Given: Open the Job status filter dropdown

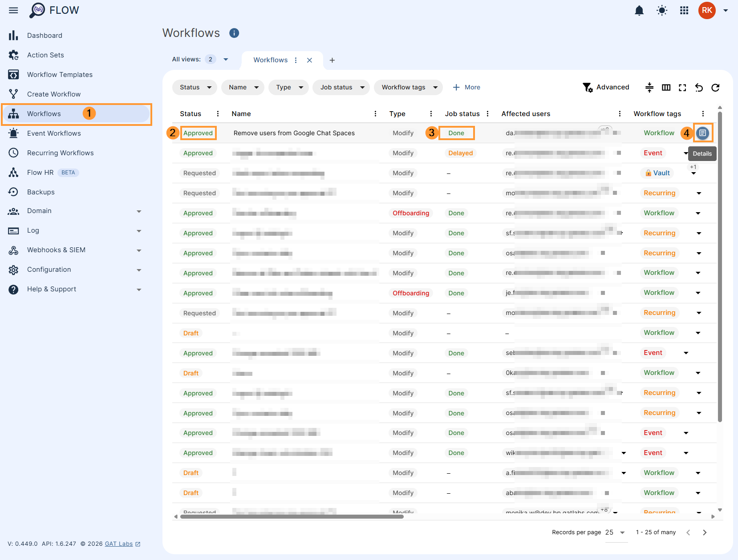Looking at the screenshot, I should pyautogui.click(x=341, y=87).
